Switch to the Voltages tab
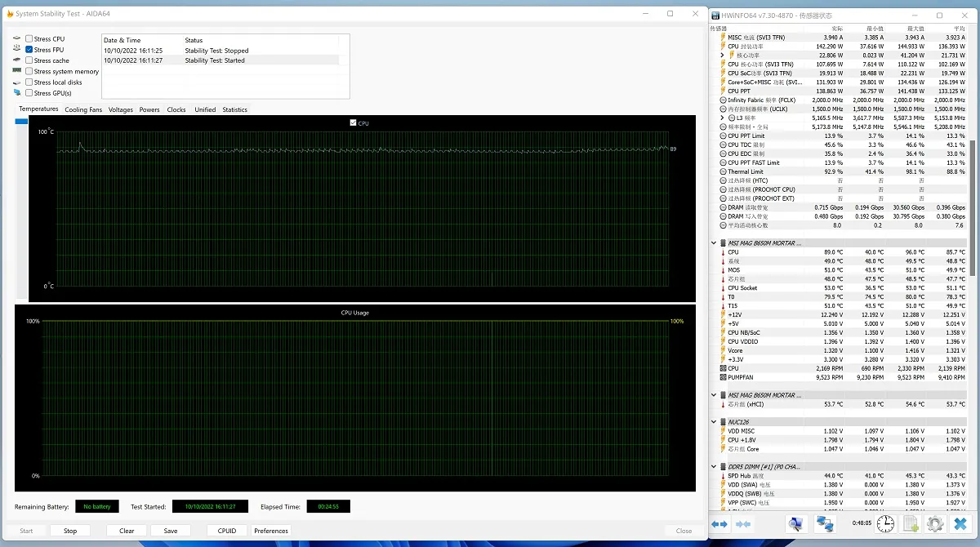Viewport: 980px width, 547px height. tap(121, 109)
